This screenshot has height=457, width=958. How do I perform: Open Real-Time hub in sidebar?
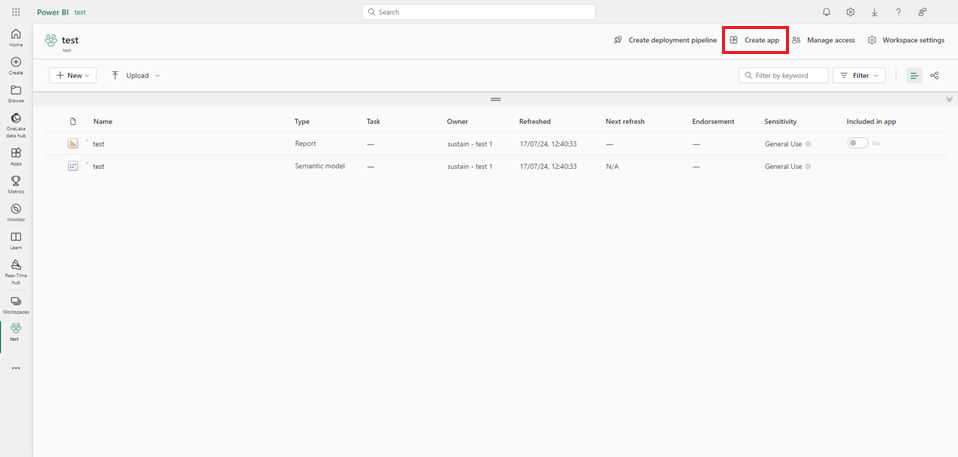16,269
